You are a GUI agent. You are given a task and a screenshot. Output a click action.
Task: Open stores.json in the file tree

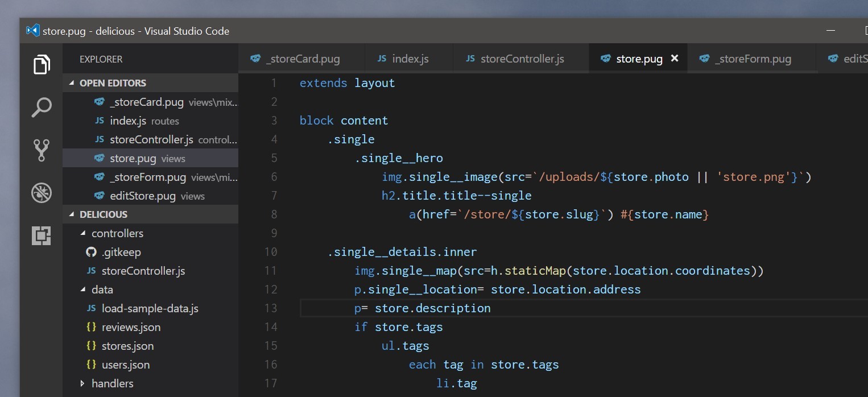point(127,346)
